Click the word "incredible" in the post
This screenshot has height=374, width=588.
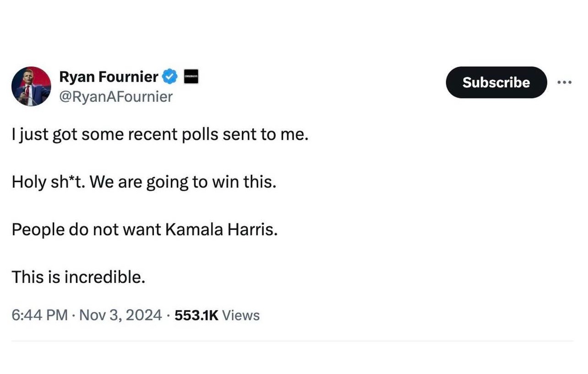[x=104, y=276]
